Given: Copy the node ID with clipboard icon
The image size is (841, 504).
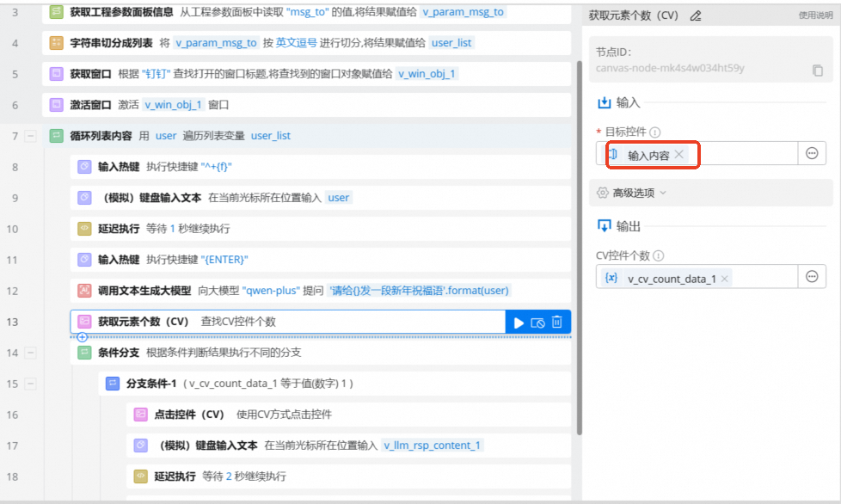Looking at the screenshot, I should tap(818, 71).
